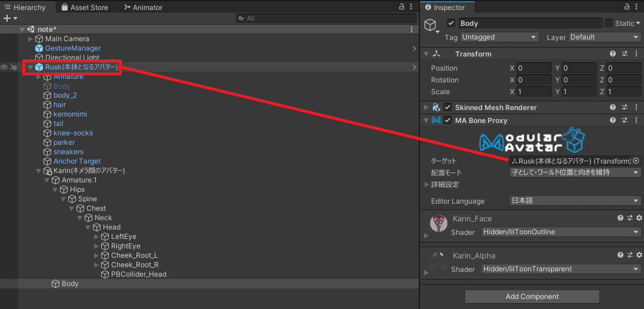Select Directional Light object

coord(72,58)
